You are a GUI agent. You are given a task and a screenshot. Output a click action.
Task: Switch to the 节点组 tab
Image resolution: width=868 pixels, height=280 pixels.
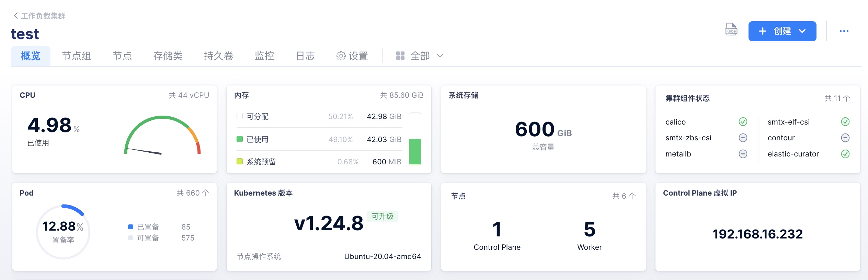click(76, 56)
